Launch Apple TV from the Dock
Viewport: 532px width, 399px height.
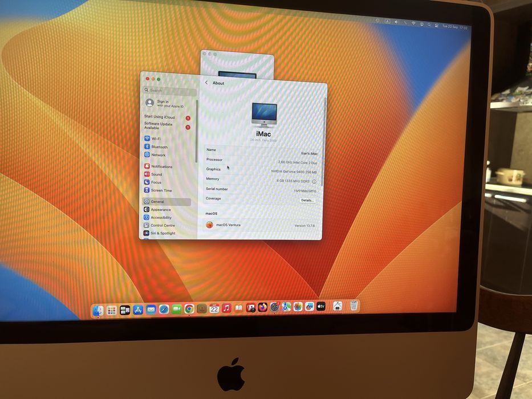click(321, 307)
